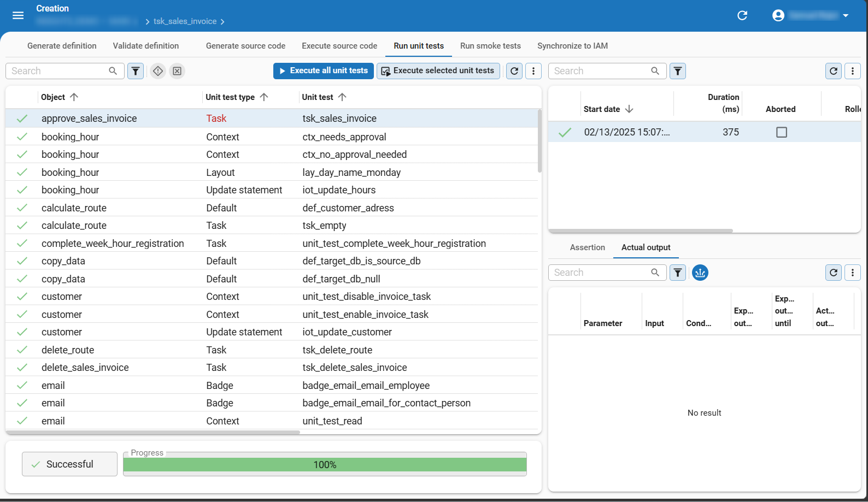Click the 100% progress bar
The height and width of the screenshot is (502, 868).
[x=325, y=465]
